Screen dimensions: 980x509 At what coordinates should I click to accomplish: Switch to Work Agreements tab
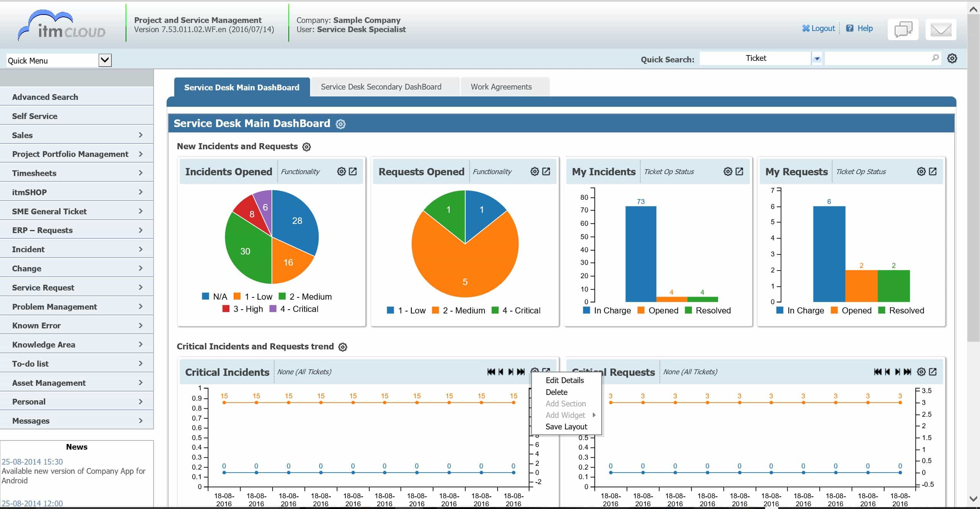(x=505, y=87)
